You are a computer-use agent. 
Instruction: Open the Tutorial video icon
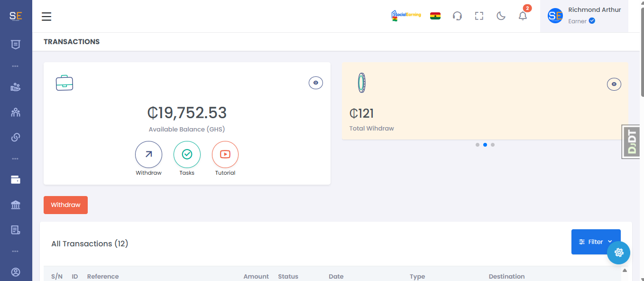(x=225, y=154)
